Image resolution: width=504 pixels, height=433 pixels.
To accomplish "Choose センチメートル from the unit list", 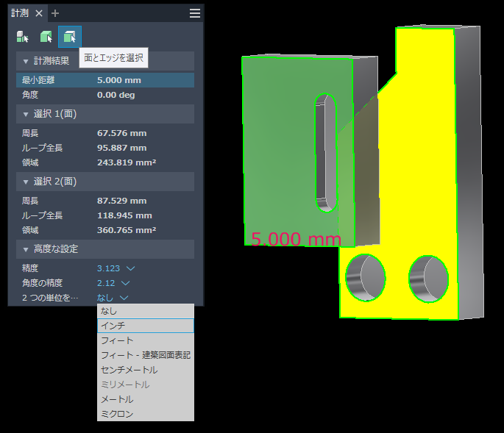I will (x=145, y=370).
